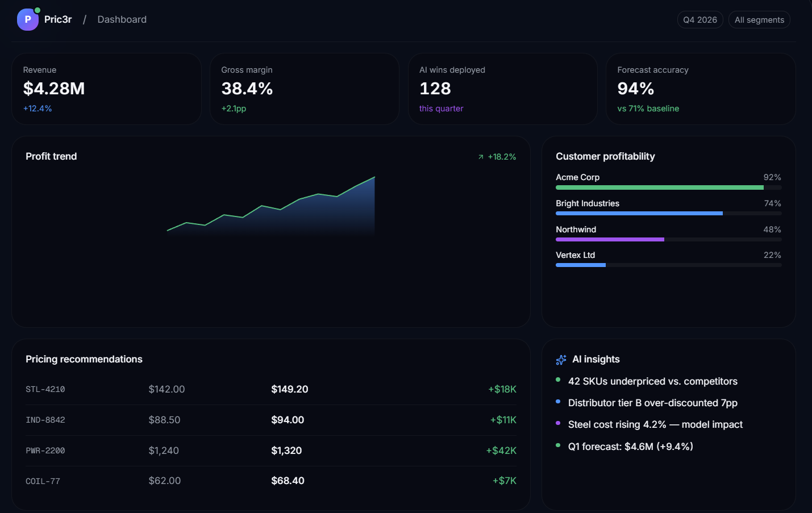Select the STL-4210 pricing row

[x=271, y=389]
